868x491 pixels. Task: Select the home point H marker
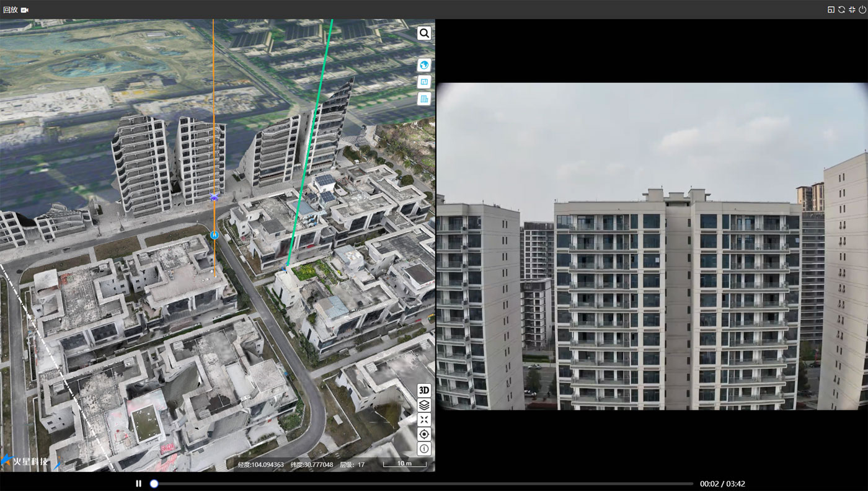coord(215,235)
